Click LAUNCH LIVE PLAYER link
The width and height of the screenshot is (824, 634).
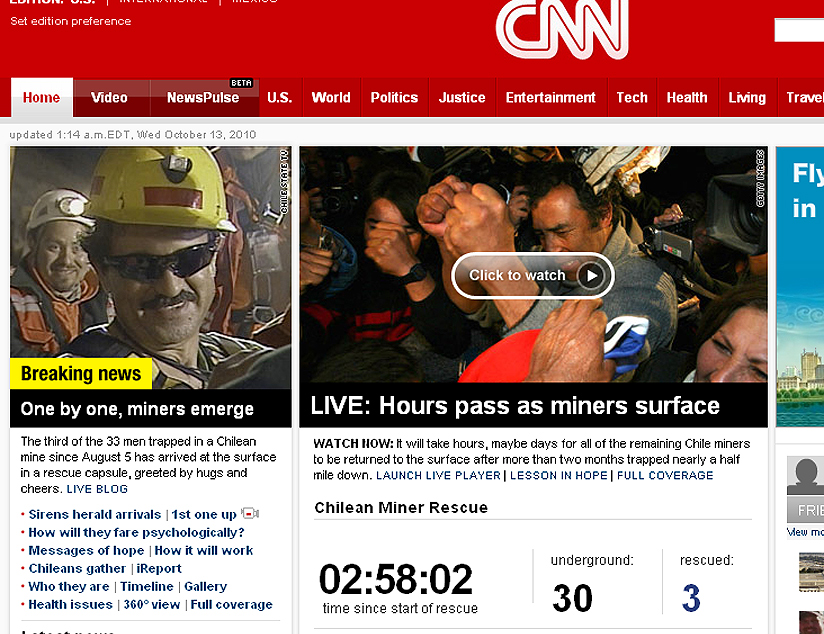pos(438,475)
